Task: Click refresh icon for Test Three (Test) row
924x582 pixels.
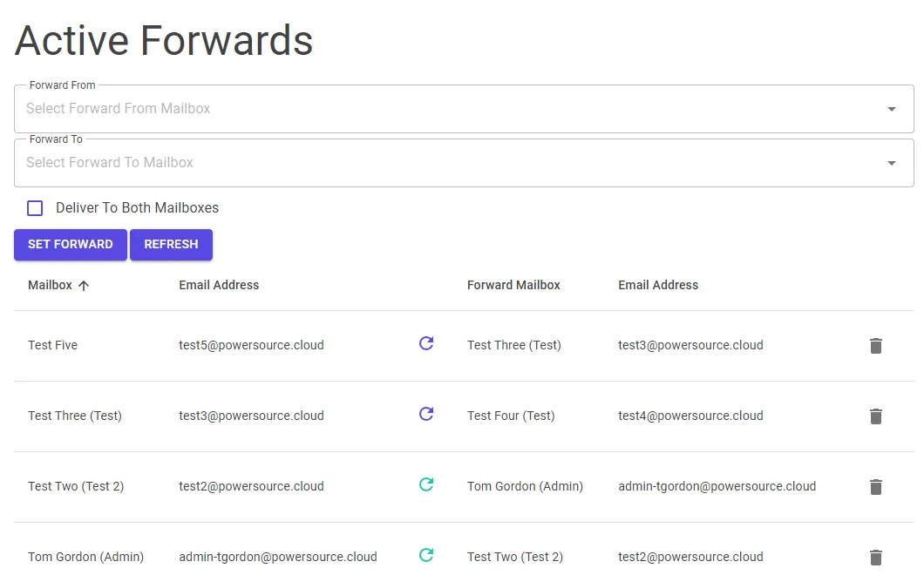Action: point(426,414)
